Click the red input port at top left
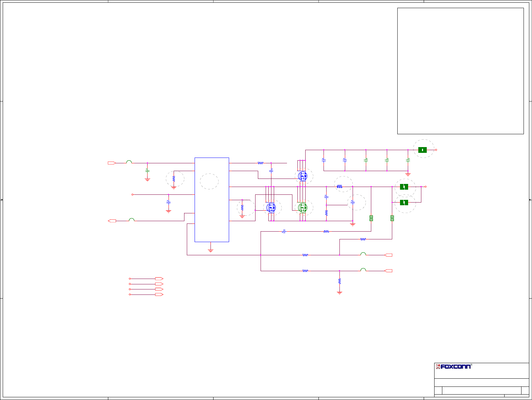Screen dimensions: 532x400 tap(112, 163)
